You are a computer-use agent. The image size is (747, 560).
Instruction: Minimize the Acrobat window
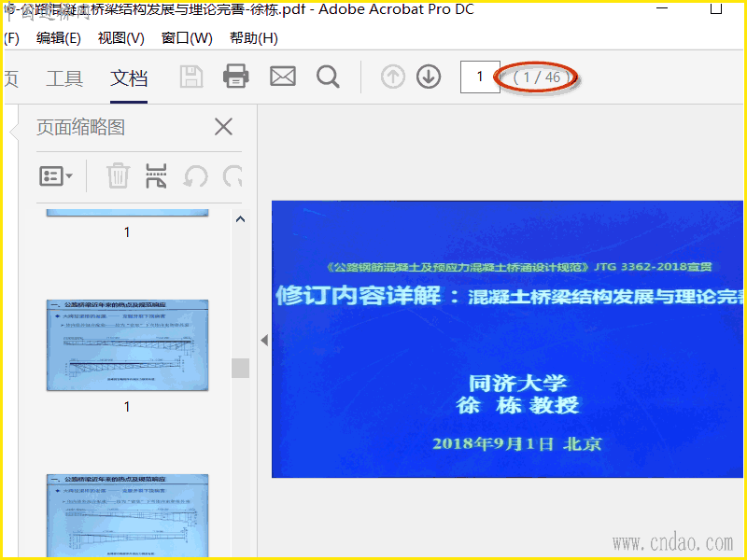662,8
